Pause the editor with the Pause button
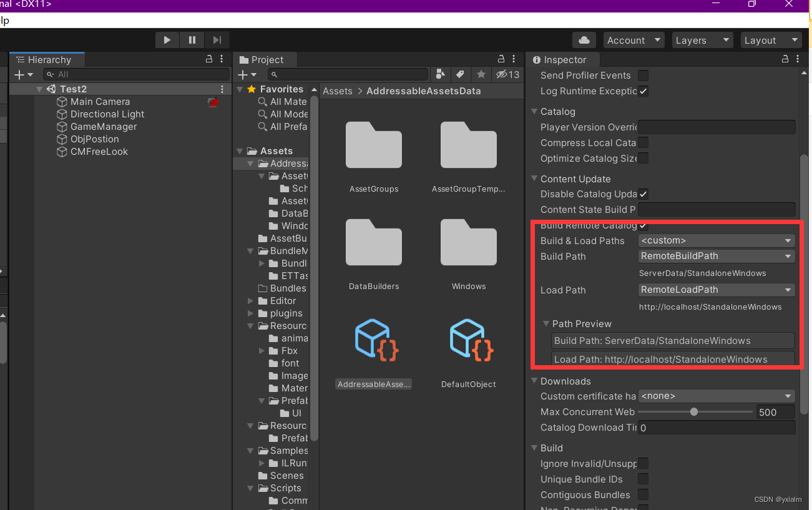The image size is (812, 510). pos(192,40)
